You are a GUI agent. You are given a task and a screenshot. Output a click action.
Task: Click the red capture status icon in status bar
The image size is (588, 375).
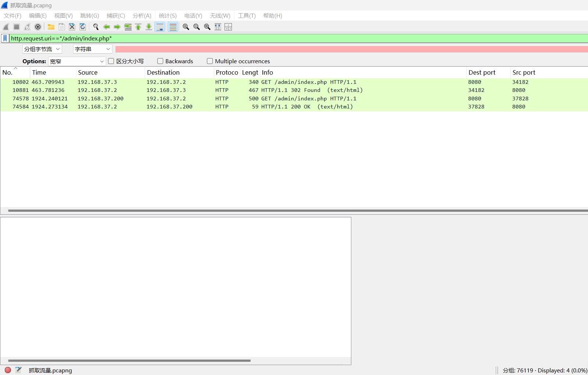pos(8,370)
